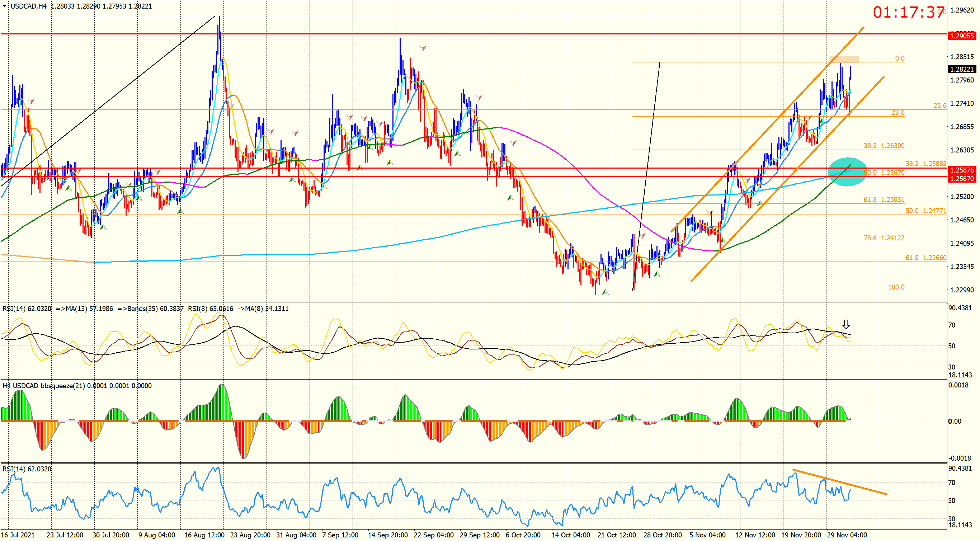
Task: Click the Fibonacci 61.8 1.25031 level label
Action: tap(884, 200)
